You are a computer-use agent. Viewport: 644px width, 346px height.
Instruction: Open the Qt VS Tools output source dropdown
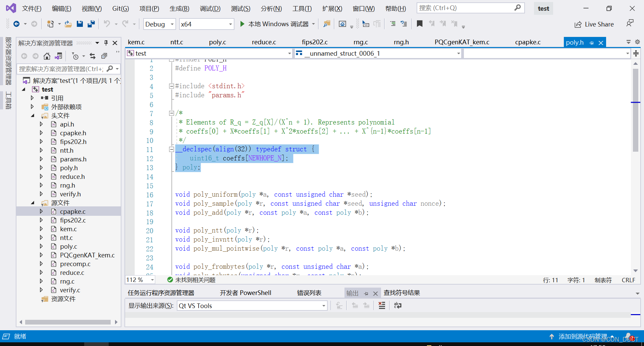[x=252, y=306]
